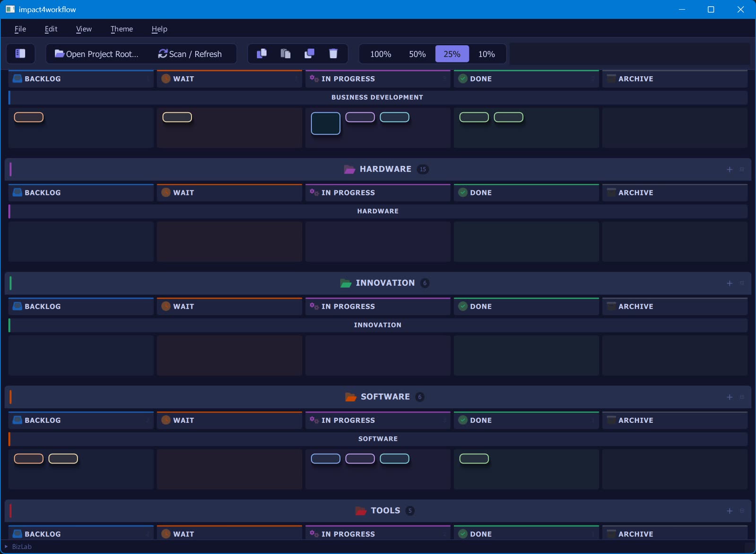Click the duplicate icon in toolbar

pos(309,53)
